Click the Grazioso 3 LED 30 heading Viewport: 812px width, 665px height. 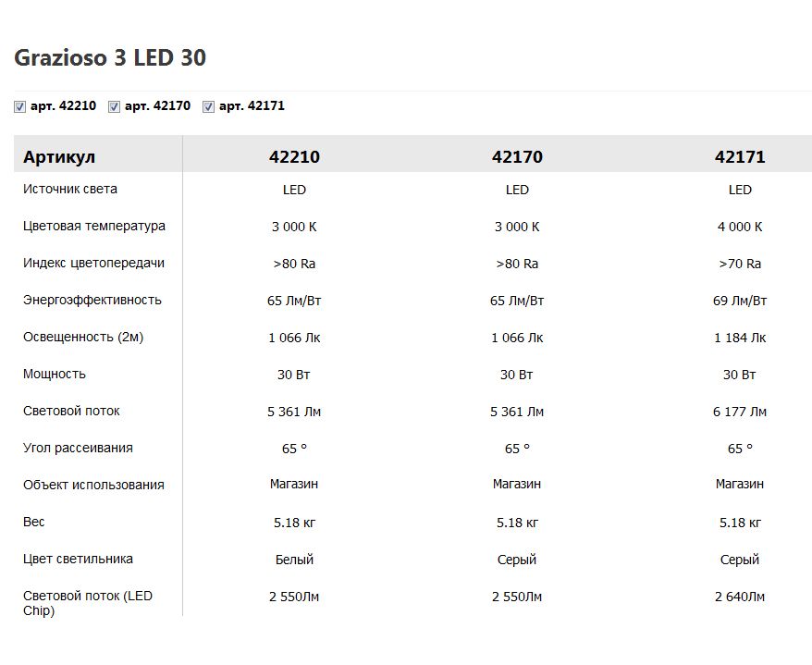(x=110, y=58)
